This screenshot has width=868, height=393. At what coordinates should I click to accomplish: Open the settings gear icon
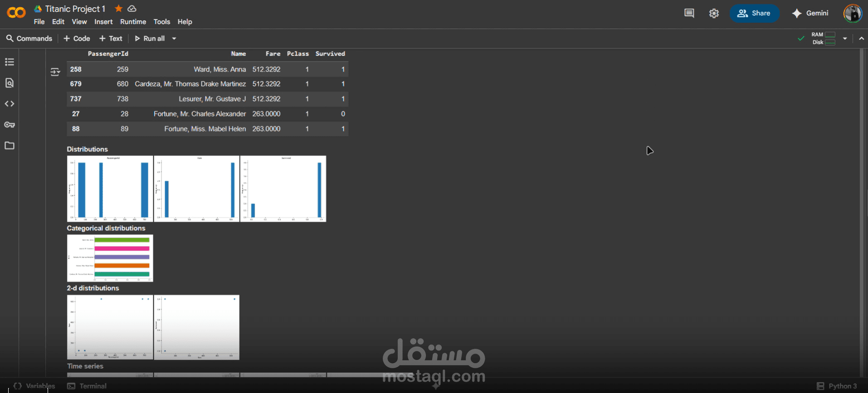(x=714, y=13)
